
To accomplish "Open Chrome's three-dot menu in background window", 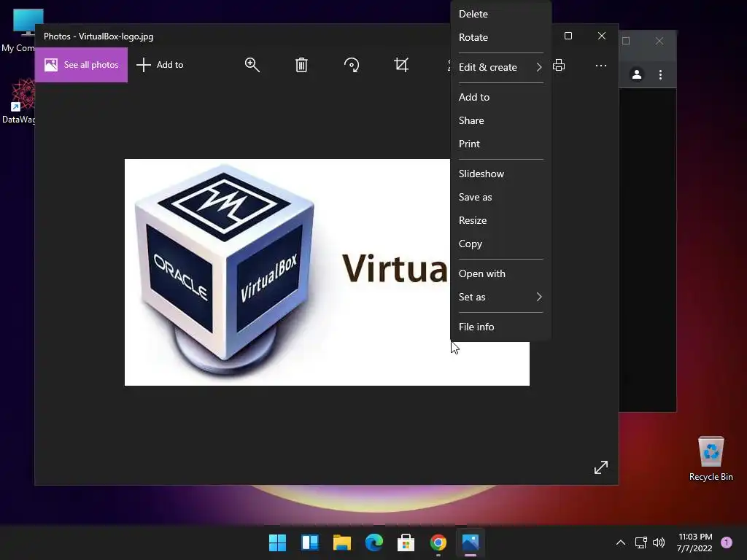I will point(660,75).
